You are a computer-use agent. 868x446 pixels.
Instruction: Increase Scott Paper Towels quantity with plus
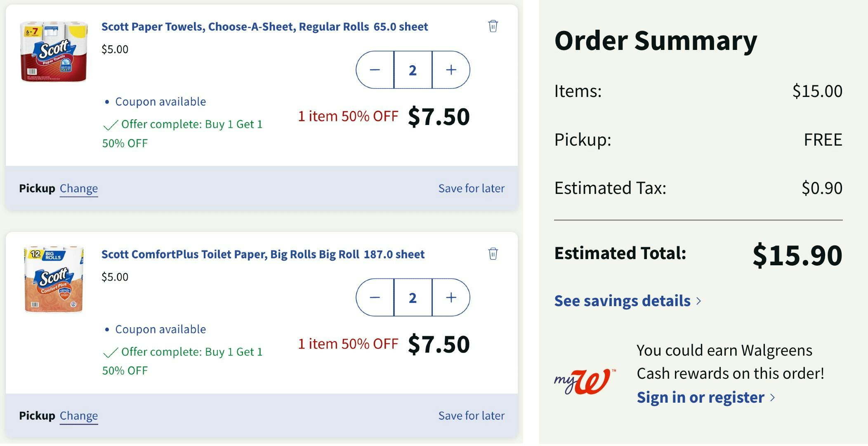pyautogui.click(x=451, y=70)
